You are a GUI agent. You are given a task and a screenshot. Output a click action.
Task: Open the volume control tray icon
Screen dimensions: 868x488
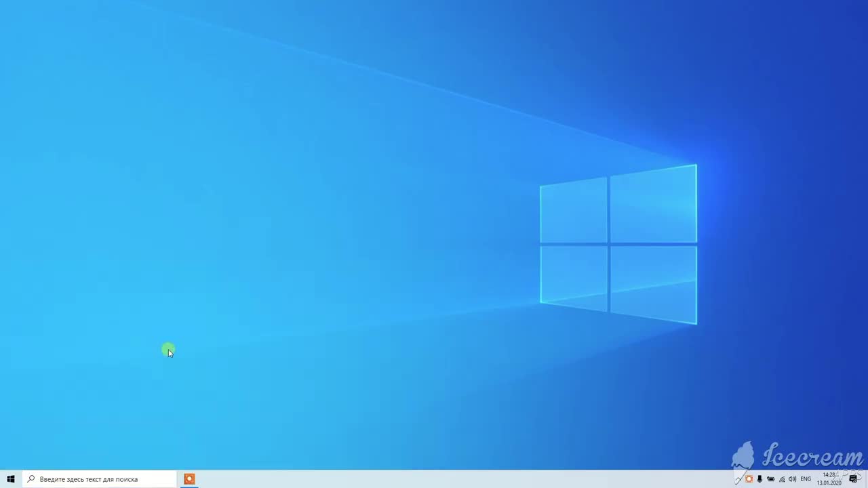click(x=793, y=479)
